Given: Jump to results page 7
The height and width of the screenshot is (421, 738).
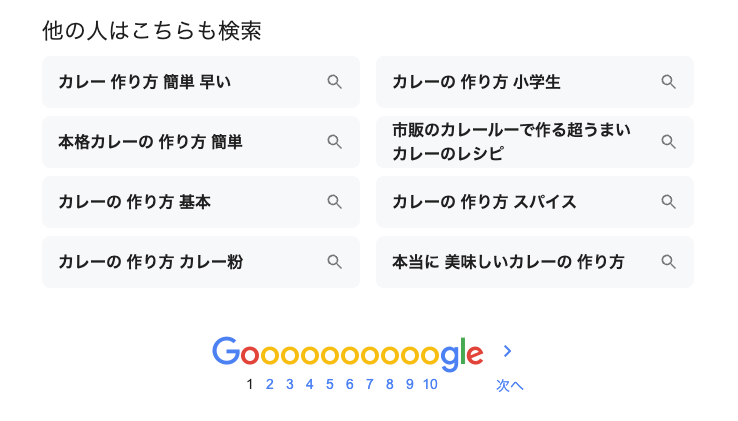Looking at the screenshot, I should pos(370,384).
